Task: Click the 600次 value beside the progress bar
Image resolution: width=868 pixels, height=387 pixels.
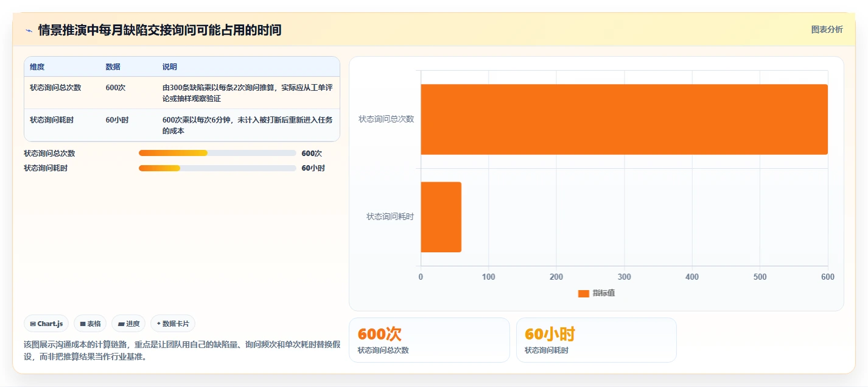Action: point(312,154)
